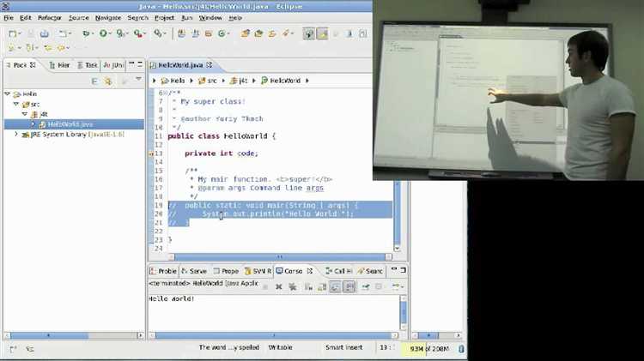Toggle Show Console on standard error
644x361 pixels.
(x=349, y=286)
